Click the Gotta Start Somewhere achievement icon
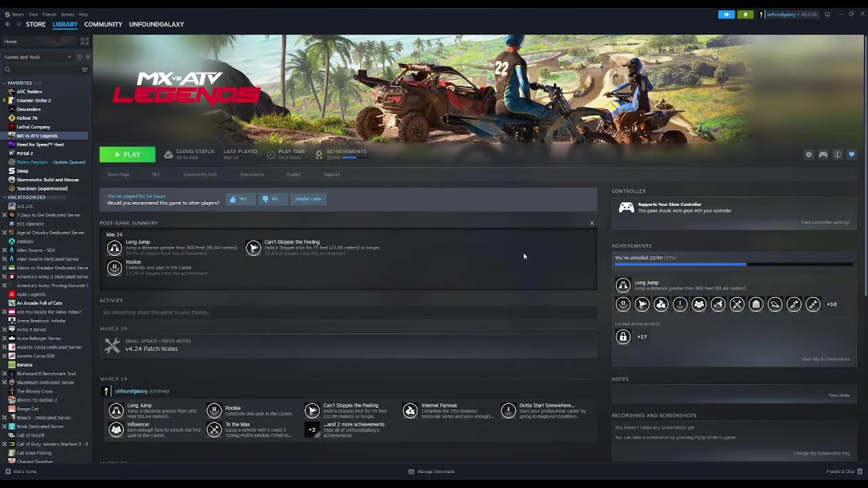This screenshot has width=868, height=488. 508,411
